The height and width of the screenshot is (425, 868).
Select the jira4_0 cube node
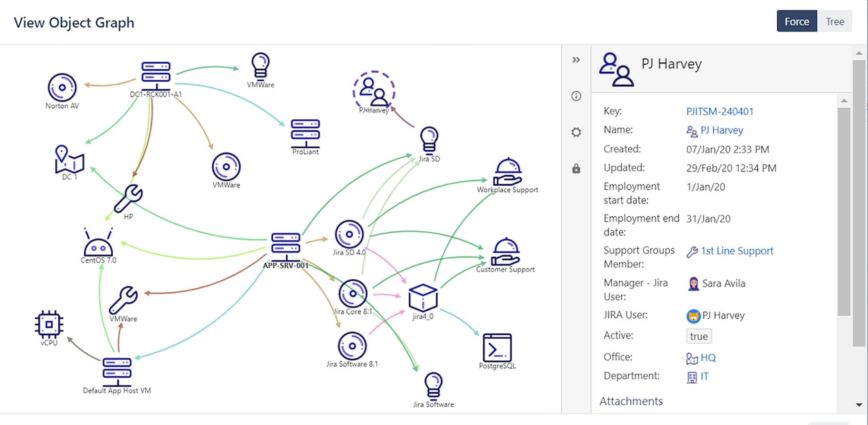coord(423,297)
